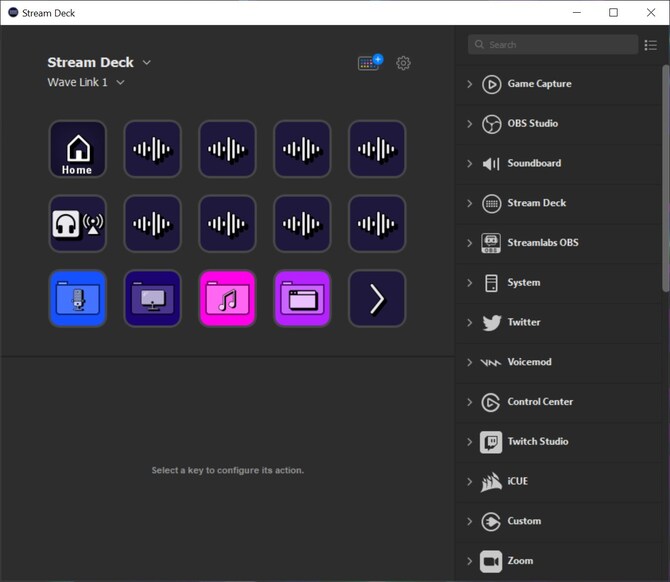The height and width of the screenshot is (582, 670).
Task: Expand the Twitch Studio chevron
Action: 470,442
